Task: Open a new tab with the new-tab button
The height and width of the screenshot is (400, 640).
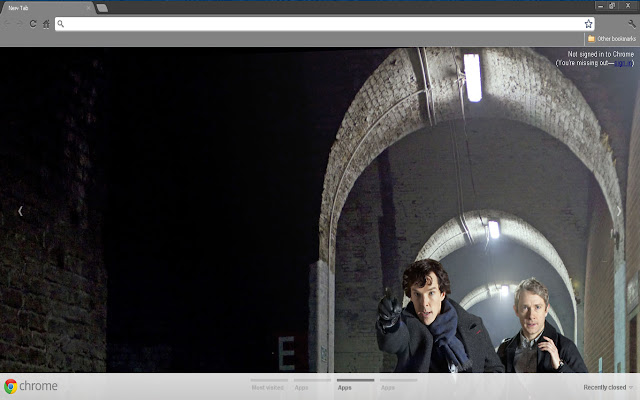Action: (102, 8)
